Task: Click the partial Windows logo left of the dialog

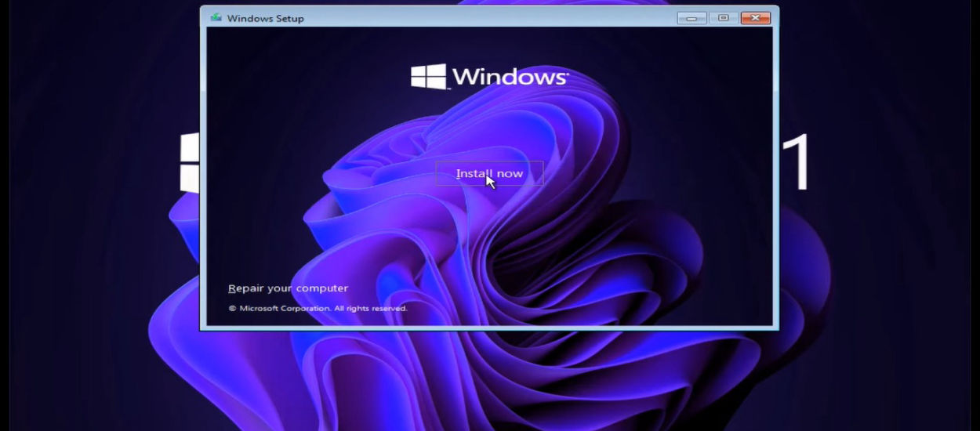Action: (189, 163)
